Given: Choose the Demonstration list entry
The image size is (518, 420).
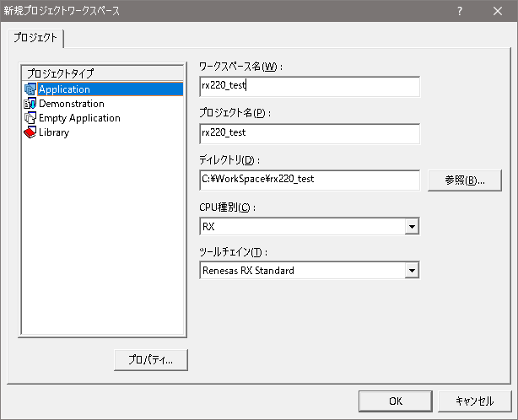Looking at the screenshot, I should [x=72, y=104].
